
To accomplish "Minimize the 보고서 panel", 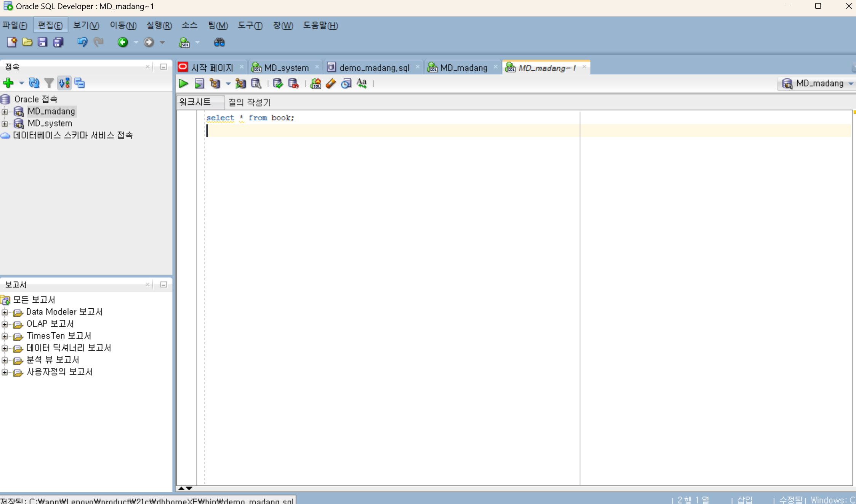I will click(x=163, y=285).
